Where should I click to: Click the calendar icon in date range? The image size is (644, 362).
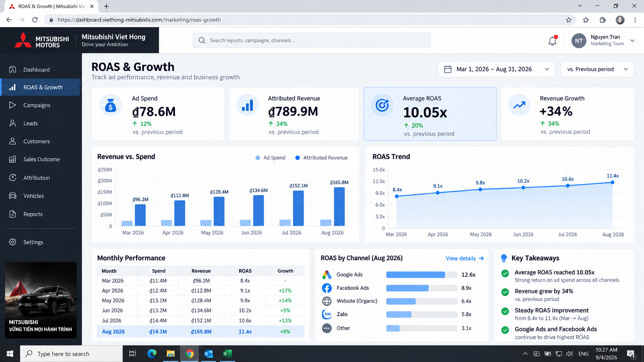tap(448, 69)
